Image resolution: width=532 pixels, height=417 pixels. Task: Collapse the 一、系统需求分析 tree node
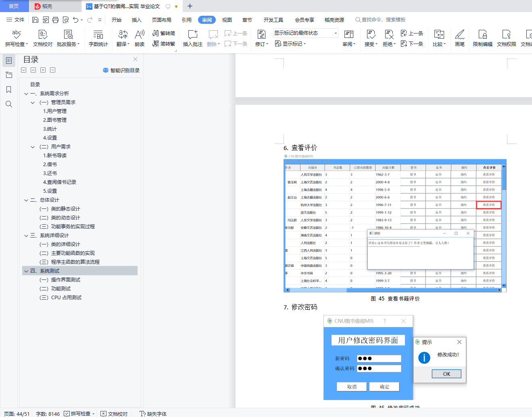(x=26, y=94)
